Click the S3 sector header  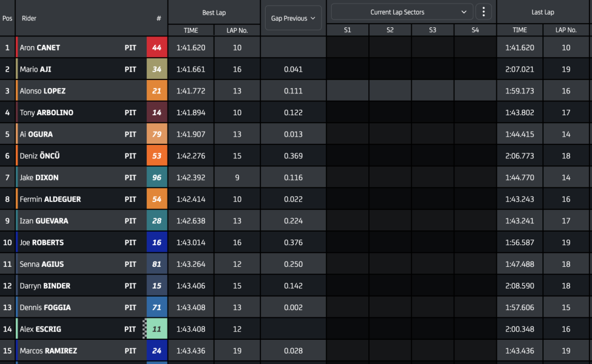(x=432, y=30)
